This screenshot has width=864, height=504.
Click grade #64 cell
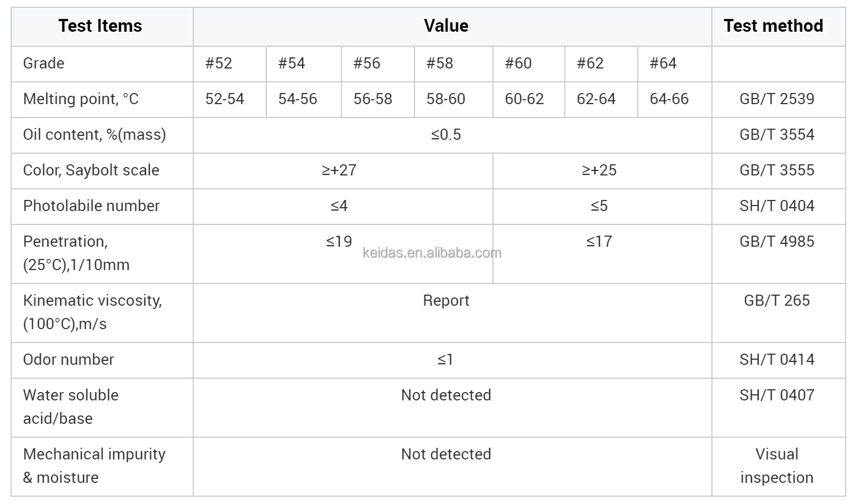674,63
